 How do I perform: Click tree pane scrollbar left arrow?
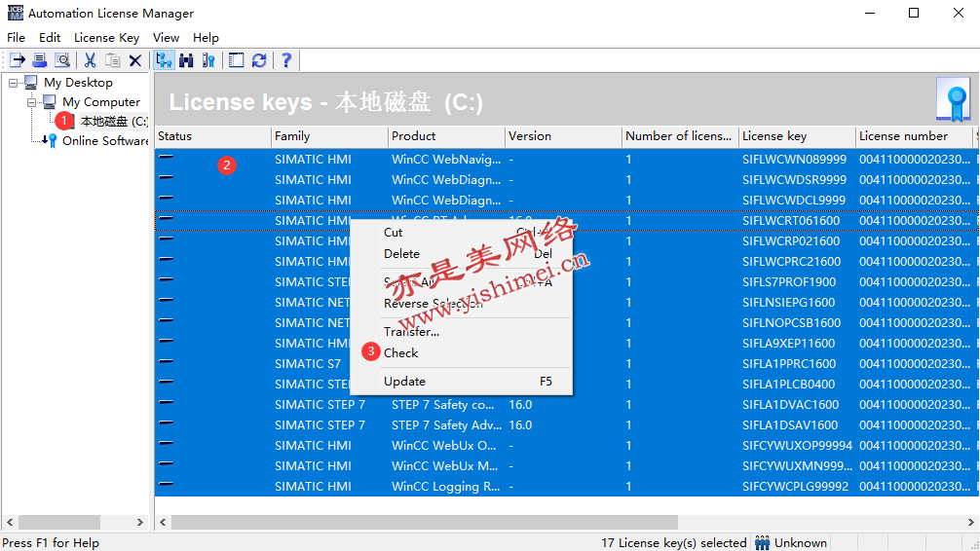[10, 522]
